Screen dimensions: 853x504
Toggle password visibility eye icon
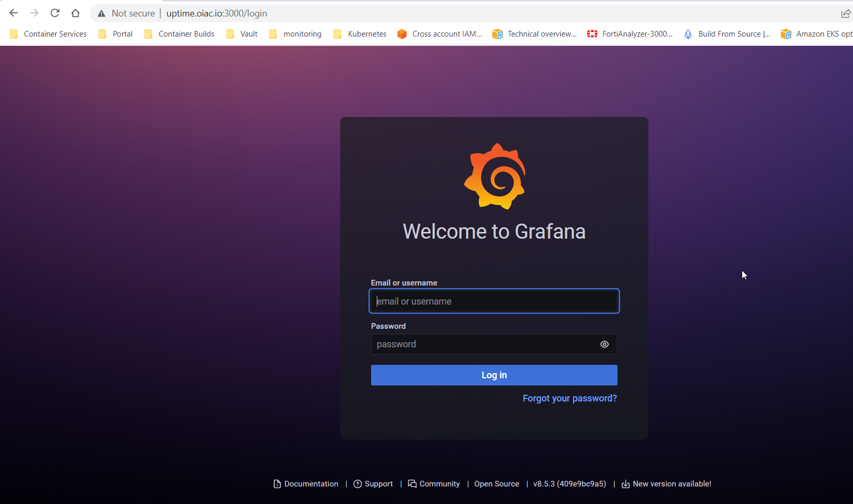pyautogui.click(x=605, y=344)
